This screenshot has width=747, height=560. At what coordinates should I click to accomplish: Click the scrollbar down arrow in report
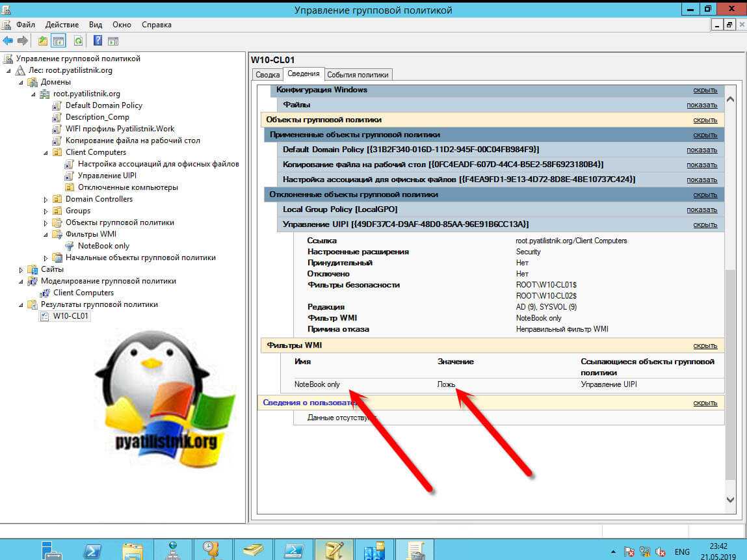pyautogui.click(x=730, y=500)
